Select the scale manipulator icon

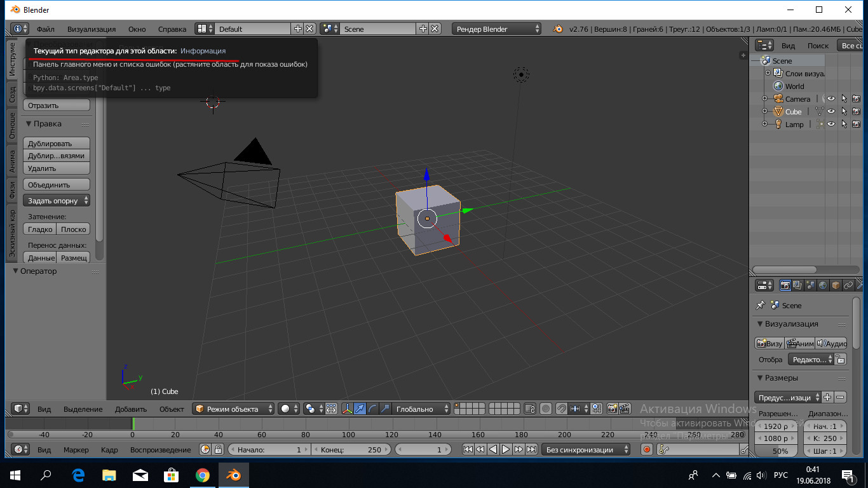(x=385, y=409)
